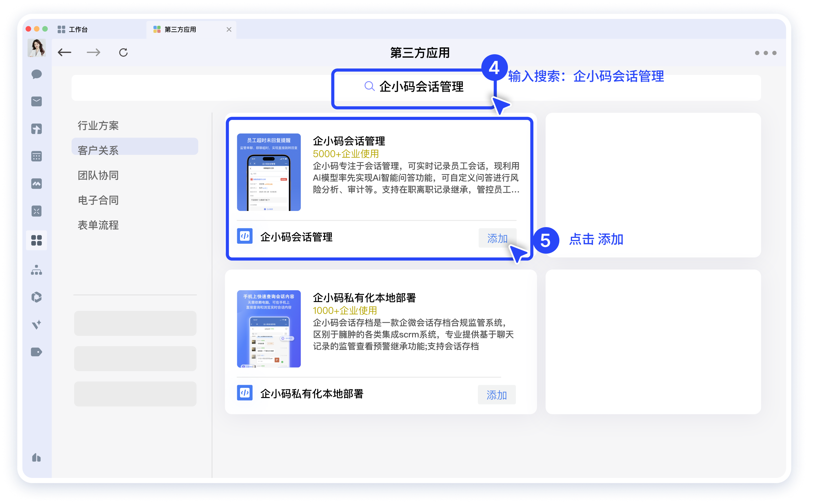This screenshot has width=813, height=504.
Task: Click the hexagon cube icon in sidebar
Action: (36, 297)
